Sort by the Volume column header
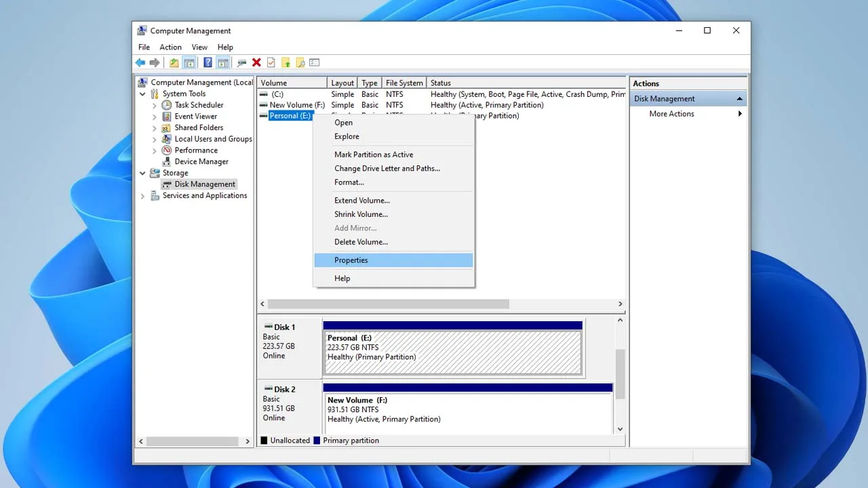 (x=292, y=83)
